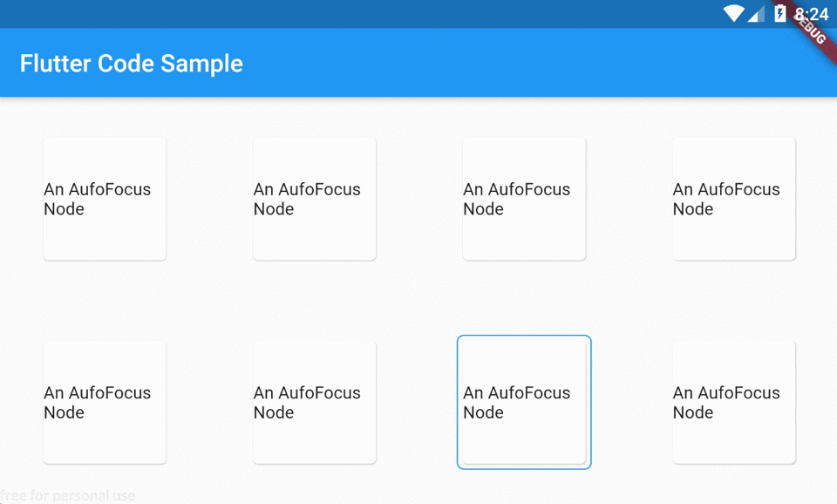This screenshot has width=837, height=504.
Task: Select the first card in the top row
Action: pos(105,199)
